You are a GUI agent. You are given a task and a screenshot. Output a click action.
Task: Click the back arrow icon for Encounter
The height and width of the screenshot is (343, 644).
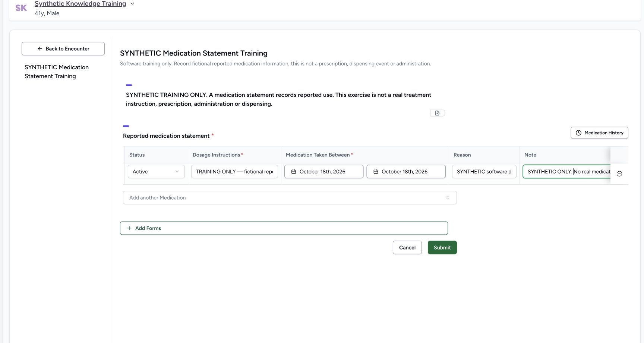pyautogui.click(x=40, y=49)
